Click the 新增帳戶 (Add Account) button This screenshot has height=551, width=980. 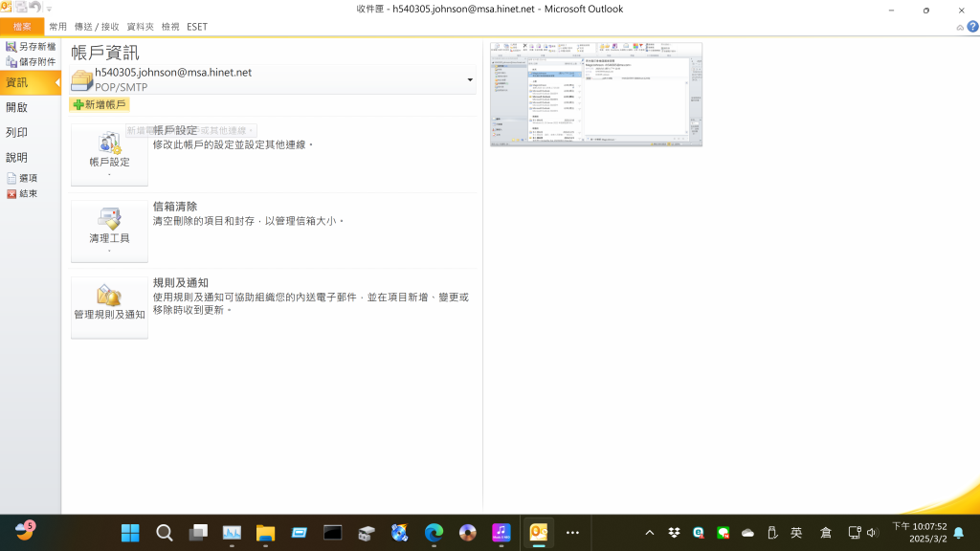[99, 104]
